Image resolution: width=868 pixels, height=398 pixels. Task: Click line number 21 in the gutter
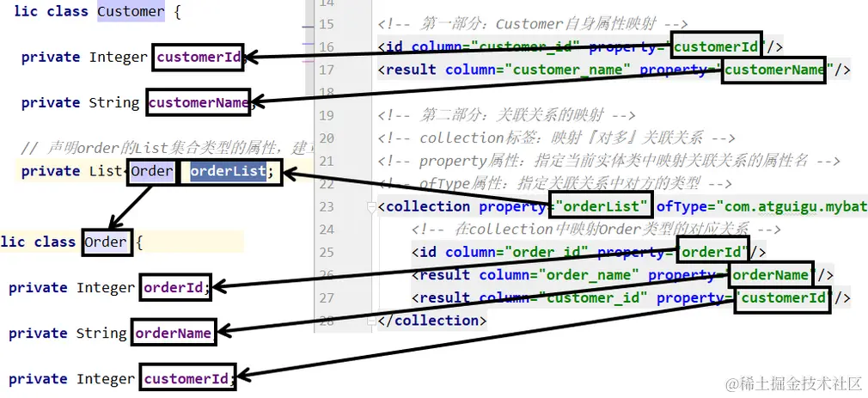[x=327, y=161]
